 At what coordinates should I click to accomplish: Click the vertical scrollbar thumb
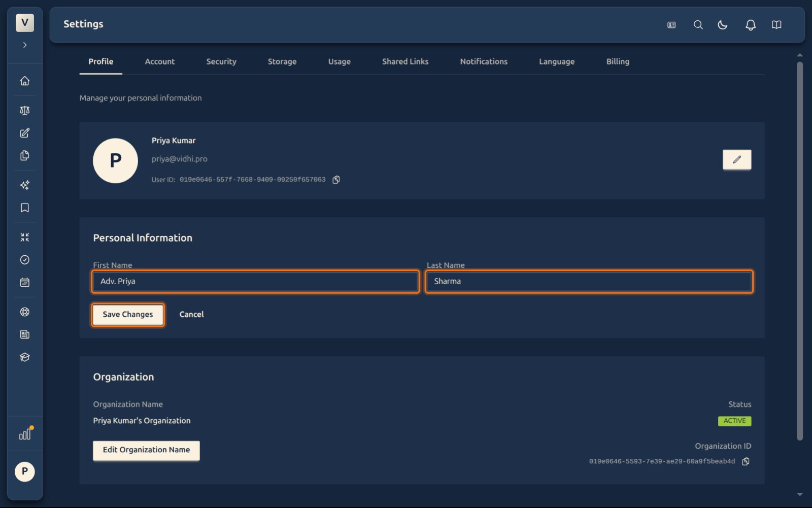[x=800, y=251]
